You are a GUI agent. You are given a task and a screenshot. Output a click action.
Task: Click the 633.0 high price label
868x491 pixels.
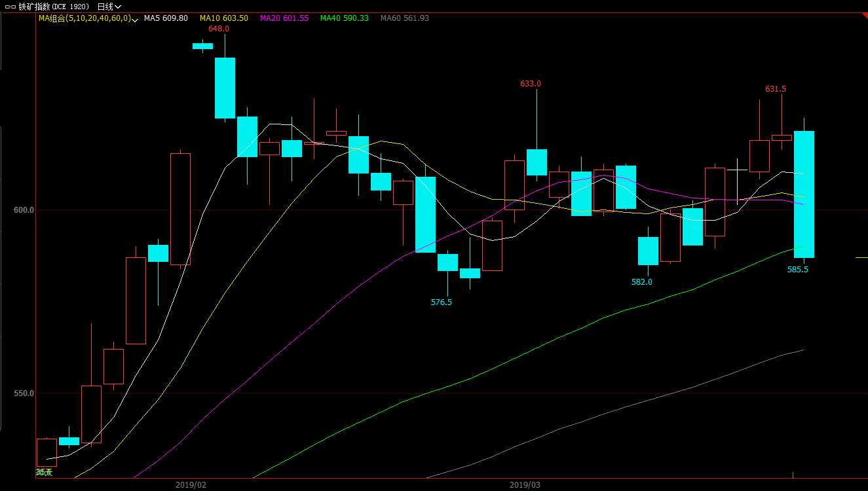[x=531, y=84]
